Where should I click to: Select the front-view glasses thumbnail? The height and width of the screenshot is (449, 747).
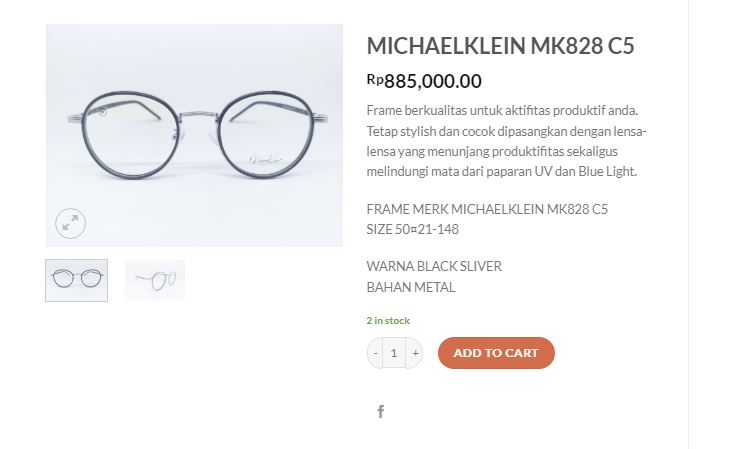pos(76,280)
